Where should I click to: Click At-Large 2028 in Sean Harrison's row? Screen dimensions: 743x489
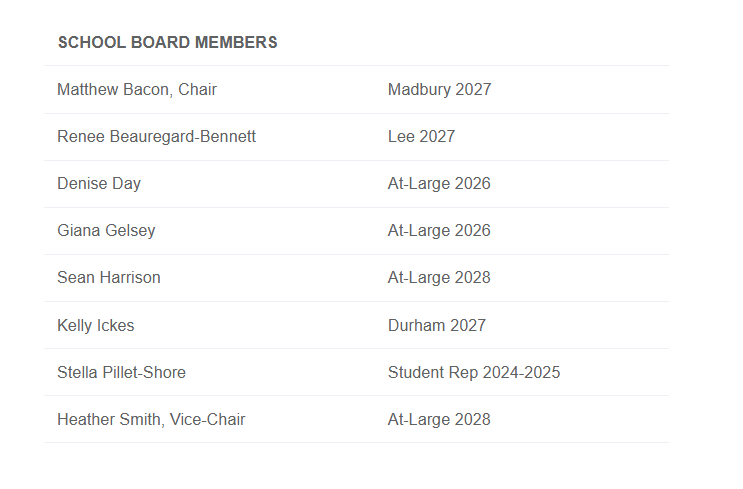point(439,278)
